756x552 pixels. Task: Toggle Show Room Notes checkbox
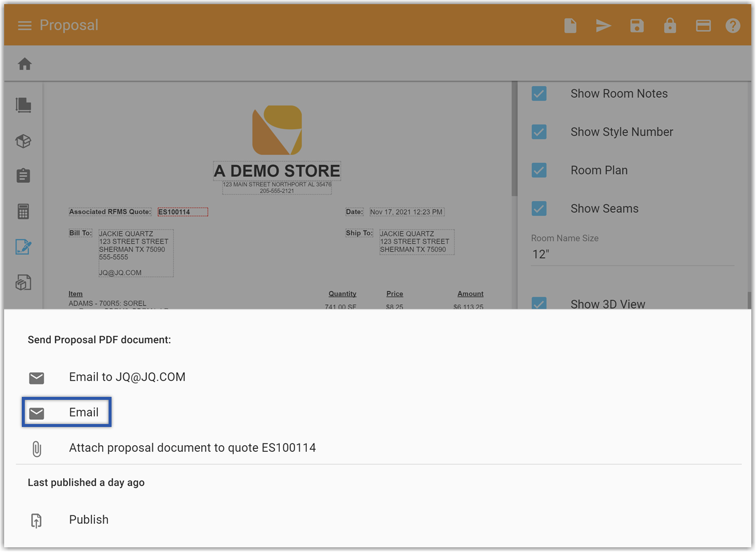point(539,94)
